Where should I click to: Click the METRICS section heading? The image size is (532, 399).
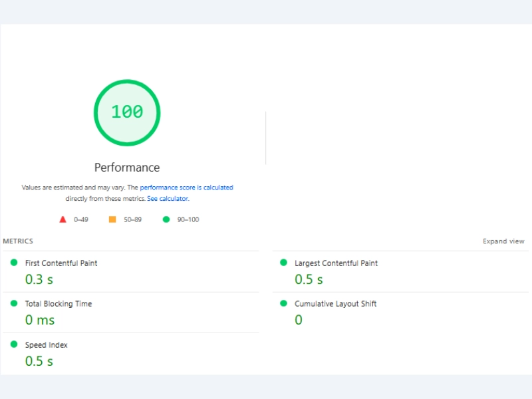tap(18, 241)
